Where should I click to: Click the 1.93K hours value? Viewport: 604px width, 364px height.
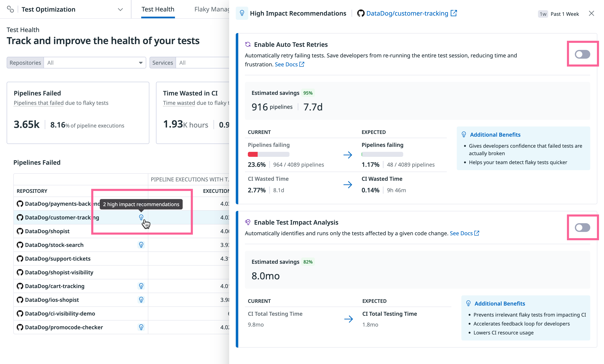(186, 124)
